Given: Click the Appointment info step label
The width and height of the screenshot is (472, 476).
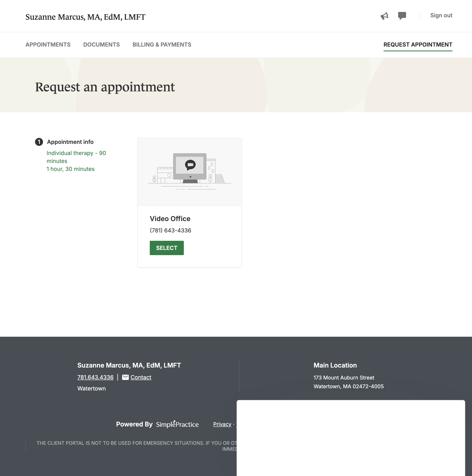Looking at the screenshot, I should coord(70,142).
